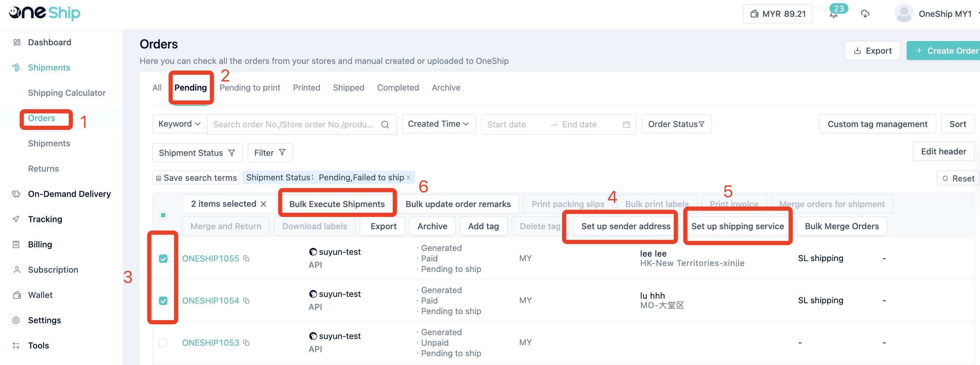Click the bulk-action Archive button
This screenshot has width=980, height=365.
[x=432, y=226]
